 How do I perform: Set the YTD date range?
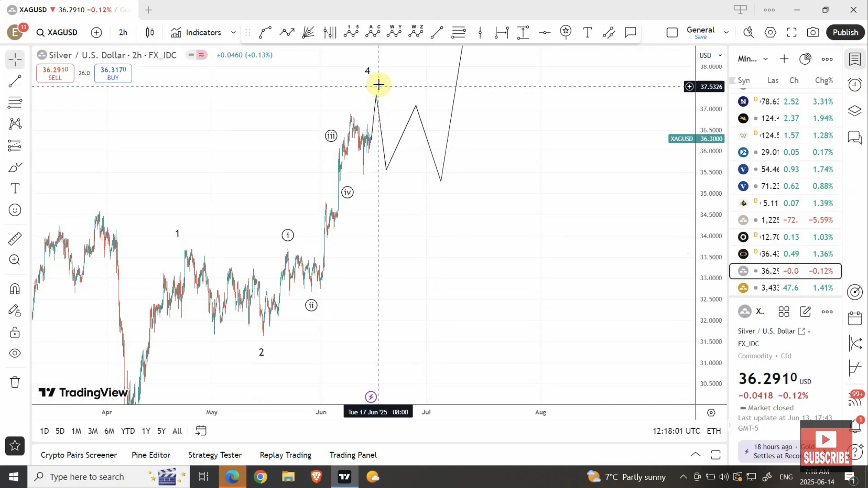128,431
